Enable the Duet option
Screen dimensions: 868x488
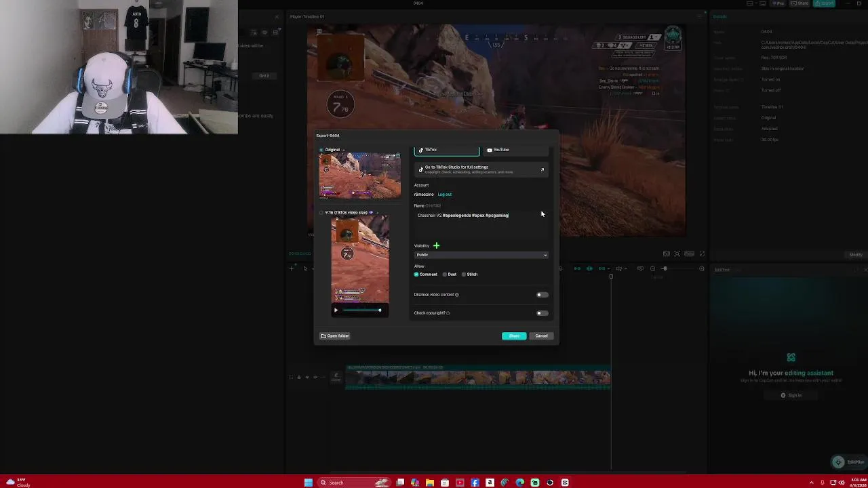pyautogui.click(x=444, y=274)
